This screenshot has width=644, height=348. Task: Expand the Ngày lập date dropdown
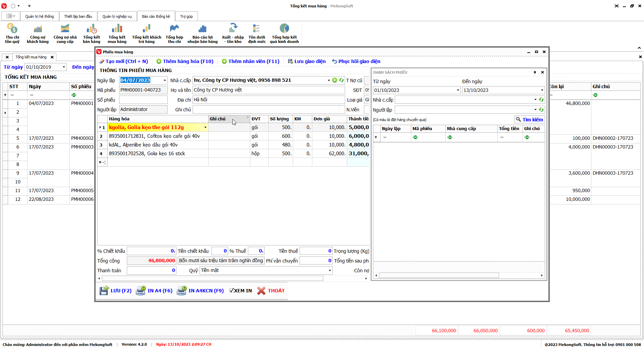coord(165,80)
